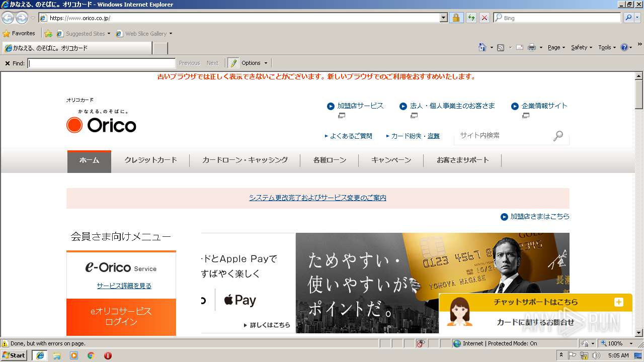Click the browser Forward arrow button
Screen dimensions: 644x362
point(22,18)
